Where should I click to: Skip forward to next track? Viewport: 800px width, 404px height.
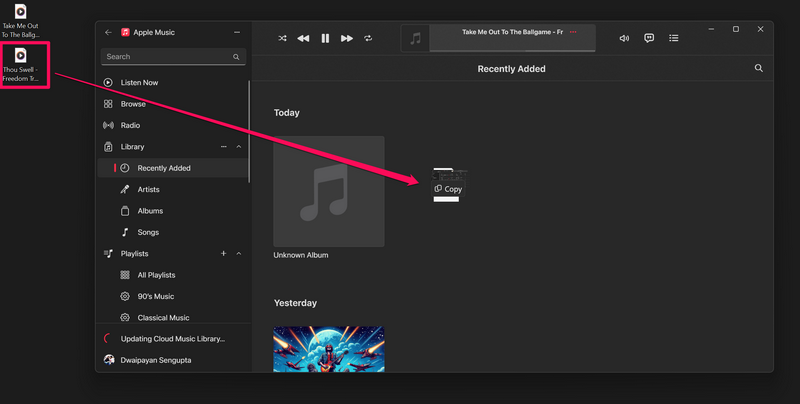tap(347, 38)
